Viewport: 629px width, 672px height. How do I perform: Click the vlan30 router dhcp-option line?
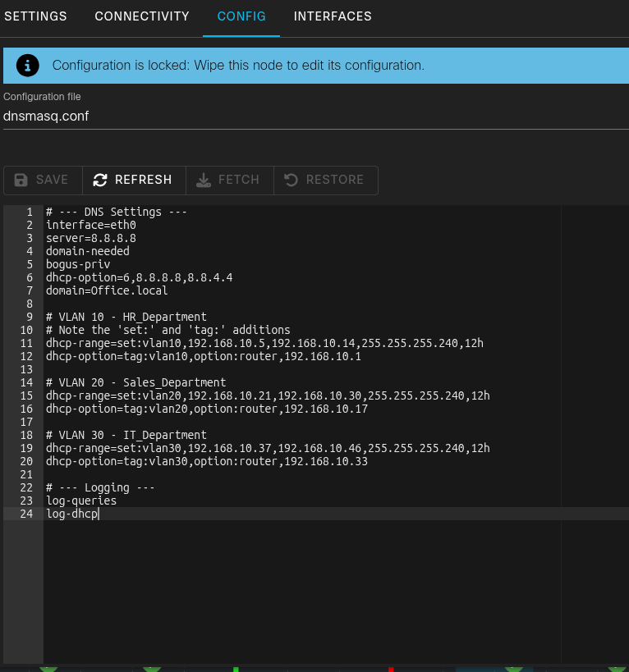coord(207,461)
